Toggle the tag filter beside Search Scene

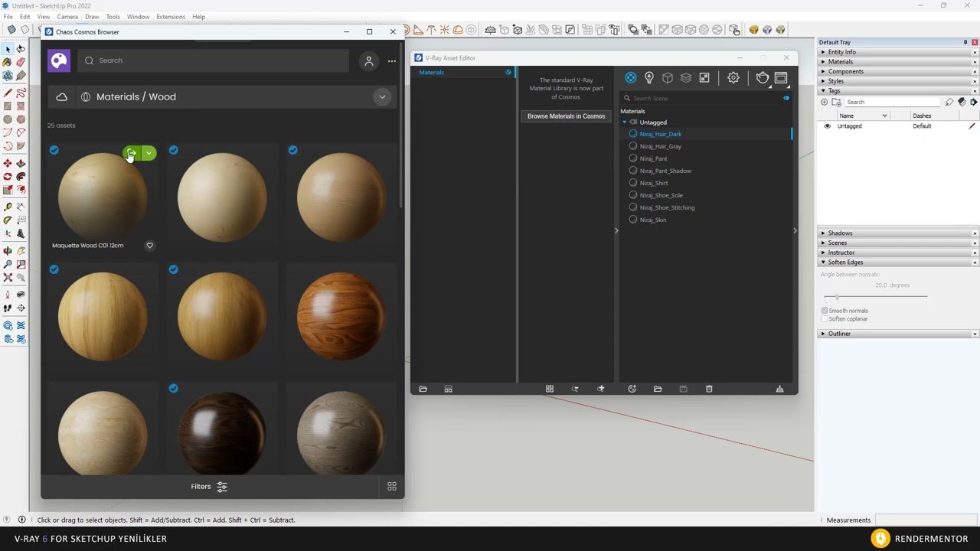click(786, 98)
